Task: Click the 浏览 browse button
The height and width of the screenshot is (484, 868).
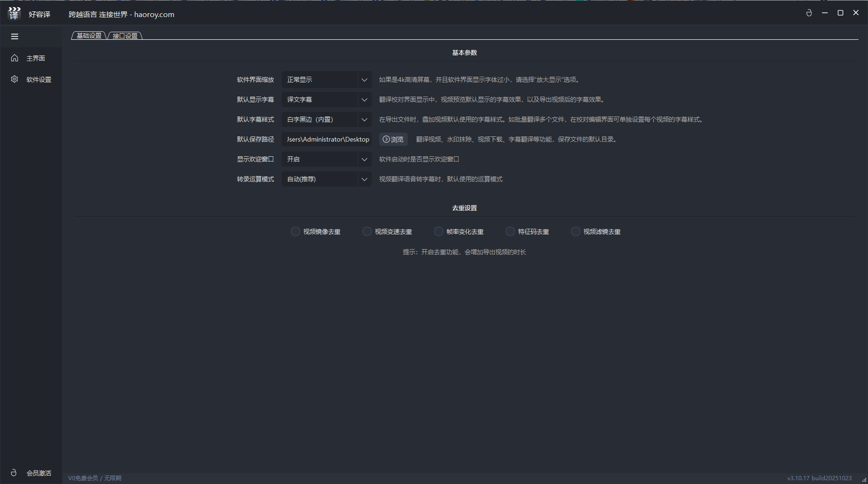Action: [x=393, y=139]
